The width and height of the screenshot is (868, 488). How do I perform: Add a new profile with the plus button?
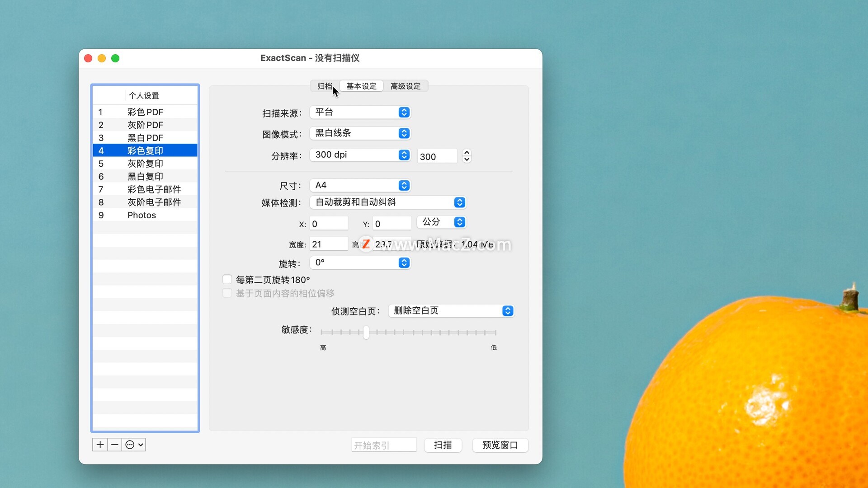point(100,445)
